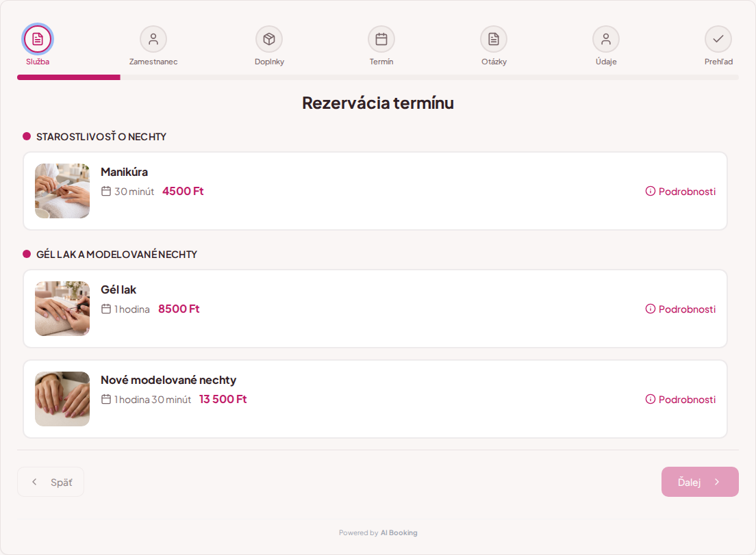The height and width of the screenshot is (555, 756).
Task: Go to the Doplnky box icon
Action: coord(269,39)
